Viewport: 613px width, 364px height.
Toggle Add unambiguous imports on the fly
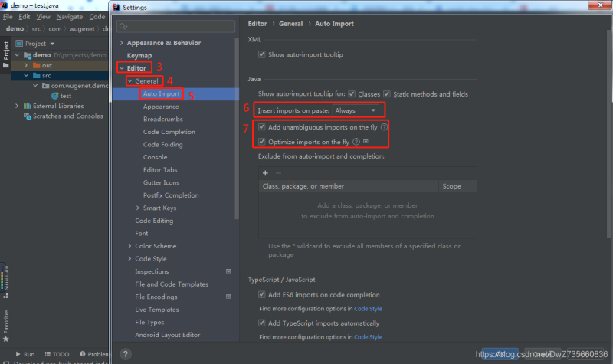(262, 127)
